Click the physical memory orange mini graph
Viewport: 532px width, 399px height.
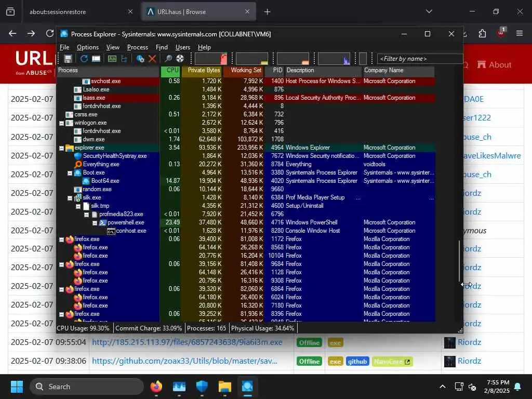click(293, 59)
